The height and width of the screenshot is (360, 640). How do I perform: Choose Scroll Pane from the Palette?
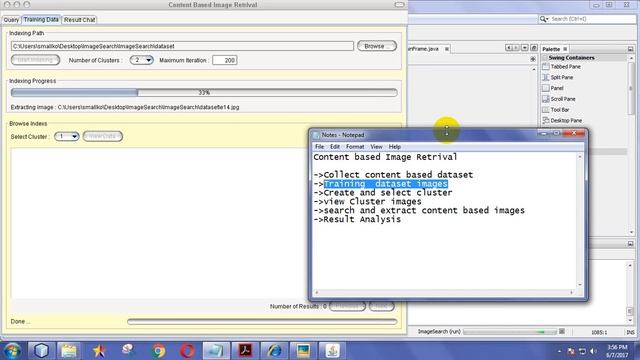pyautogui.click(x=563, y=99)
